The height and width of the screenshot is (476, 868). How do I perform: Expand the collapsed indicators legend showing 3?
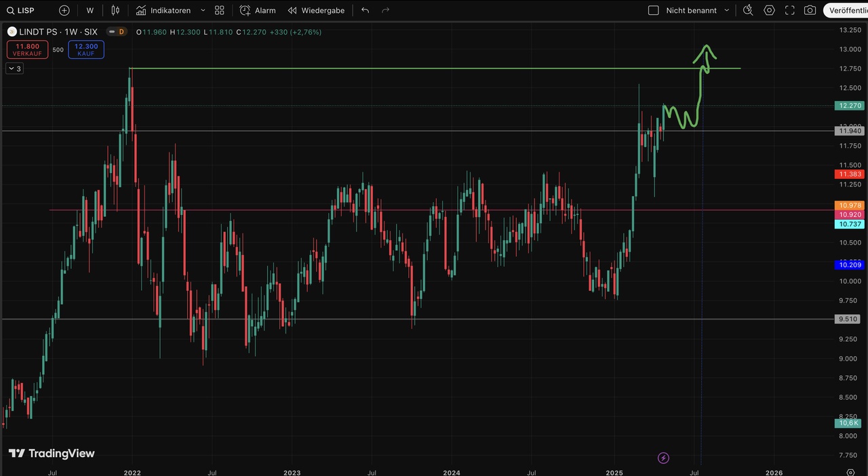pyautogui.click(x=14, y=68)
